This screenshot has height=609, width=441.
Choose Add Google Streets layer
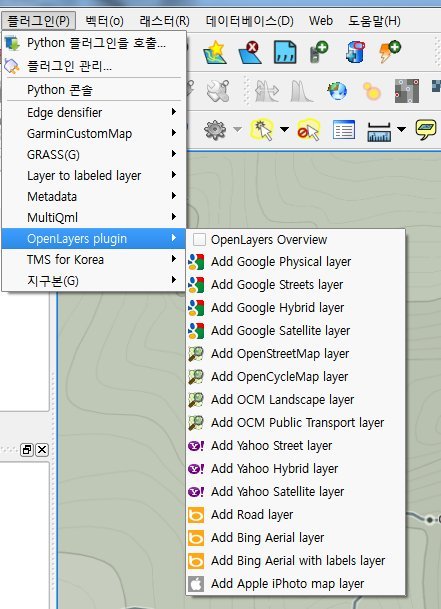click(296, 285)
